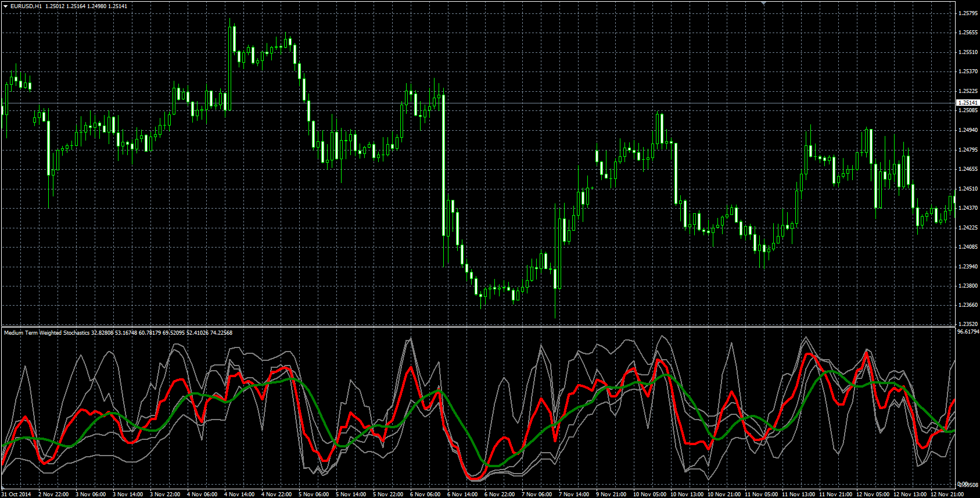Click the 6 Nov 22:00 time label
The image size is (980, 498).
(500, 495)
